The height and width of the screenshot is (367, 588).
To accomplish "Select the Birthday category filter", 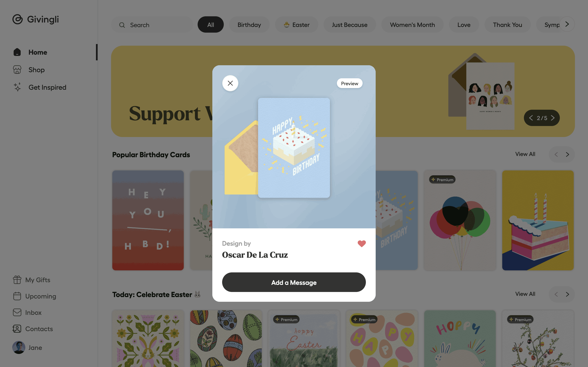I will click(249, 24).
